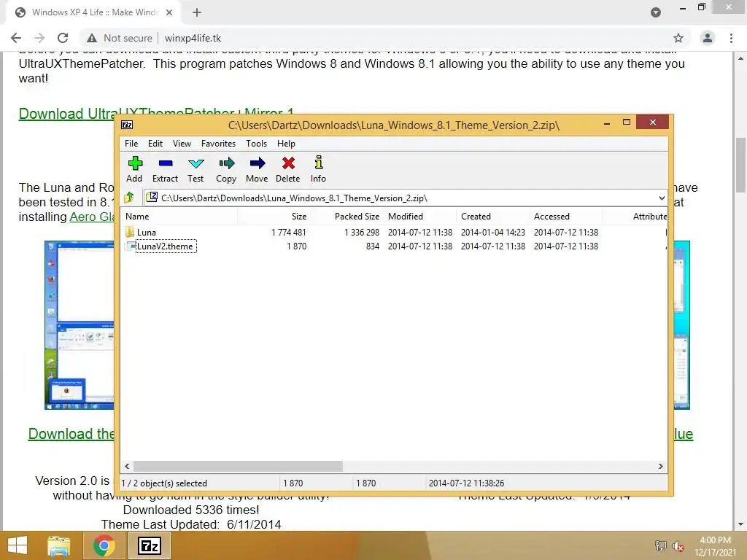Click the LunaV2.theme file icon
Image resolution: width=747 pixels, height=560 pixels.
click(130, 246)
